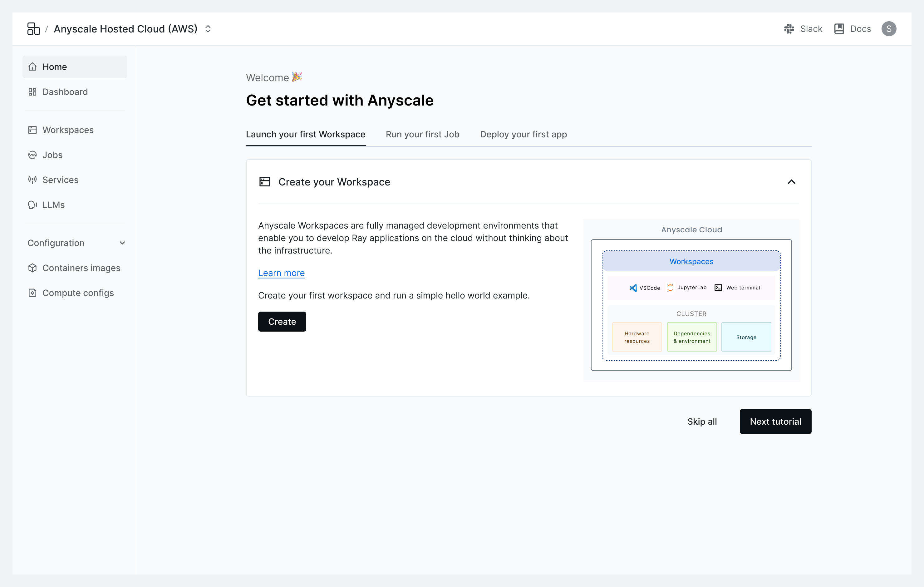The height and width of the screenshot is (587, 924).
Task: Collapse the Create your Workspace panel
Action: (791, 182)
